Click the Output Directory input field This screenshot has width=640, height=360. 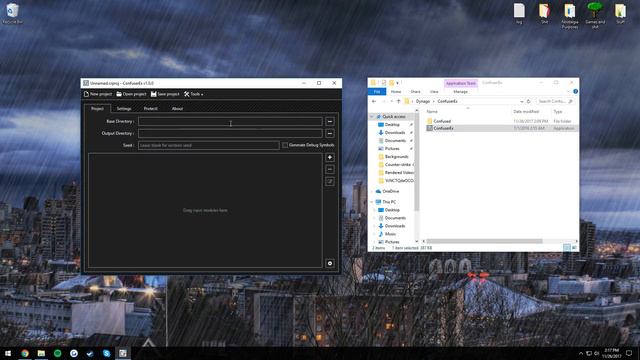[230, 133]
